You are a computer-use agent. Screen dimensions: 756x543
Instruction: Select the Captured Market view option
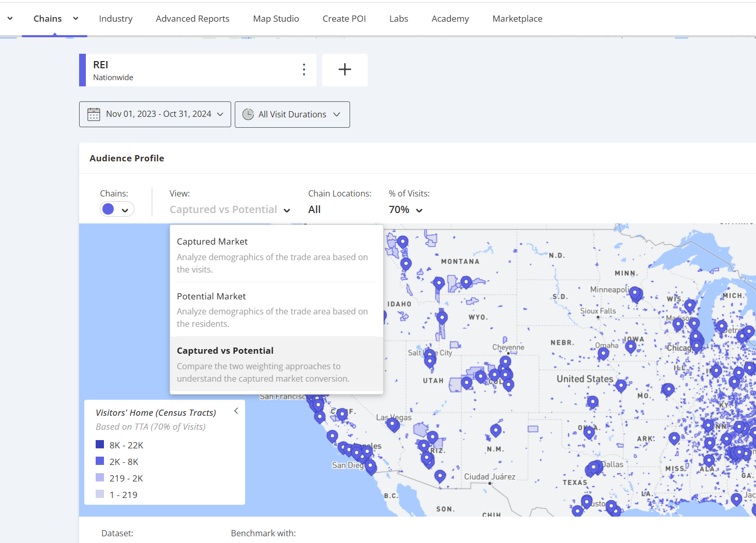pyautogui.click(x=277, y=255)
